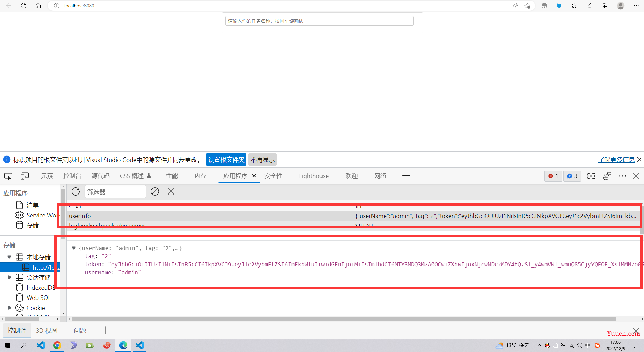Open the 网络 tab

tap(380, 176)
